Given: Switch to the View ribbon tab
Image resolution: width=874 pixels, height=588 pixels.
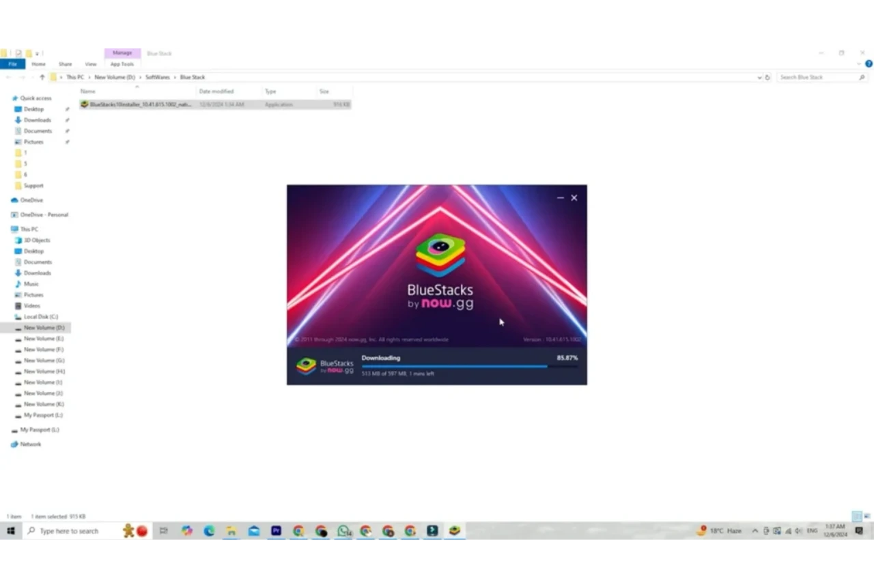Looking at the screenshot, I should coord(91,64).
